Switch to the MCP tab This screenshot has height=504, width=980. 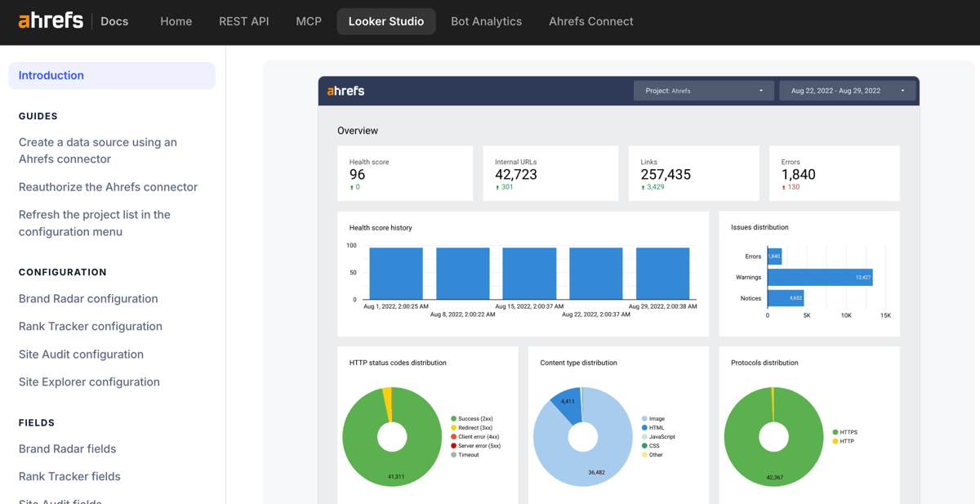coord(309,21)
